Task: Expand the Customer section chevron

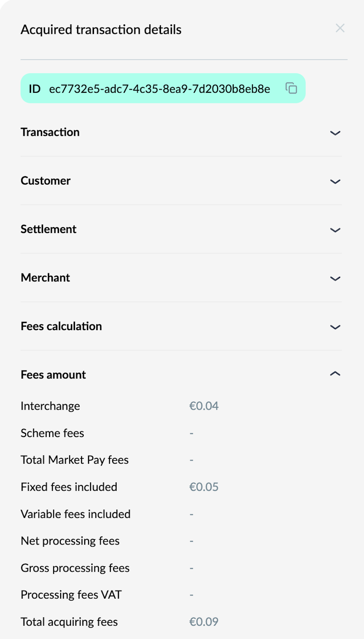Action: [x=335, y=181]
